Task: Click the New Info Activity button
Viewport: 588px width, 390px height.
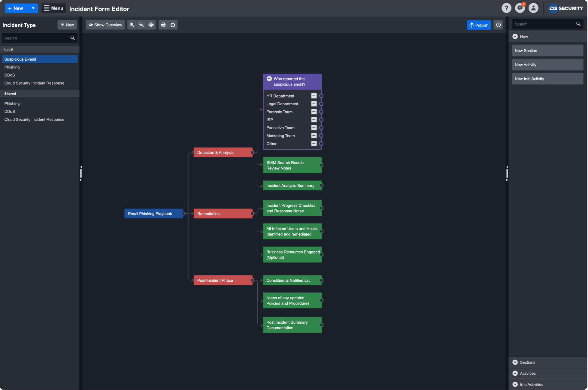Action: (547, 79)
